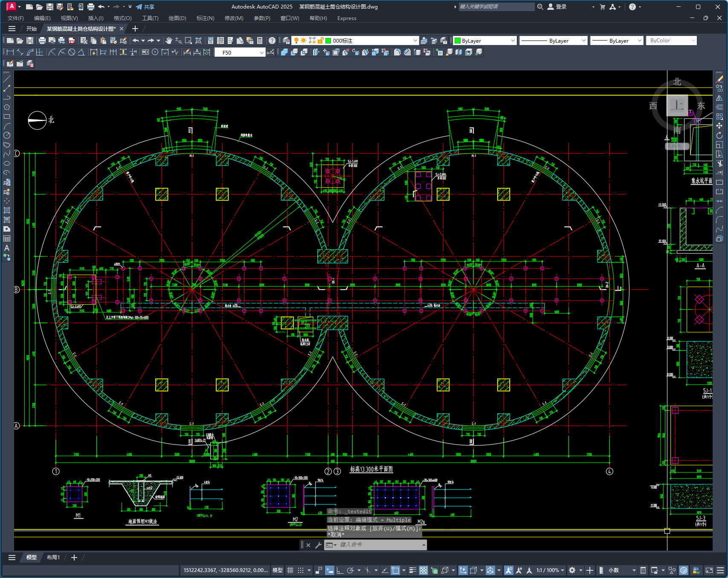Select the Circle draw tool
728x578 pixels.
pos(7,135)
